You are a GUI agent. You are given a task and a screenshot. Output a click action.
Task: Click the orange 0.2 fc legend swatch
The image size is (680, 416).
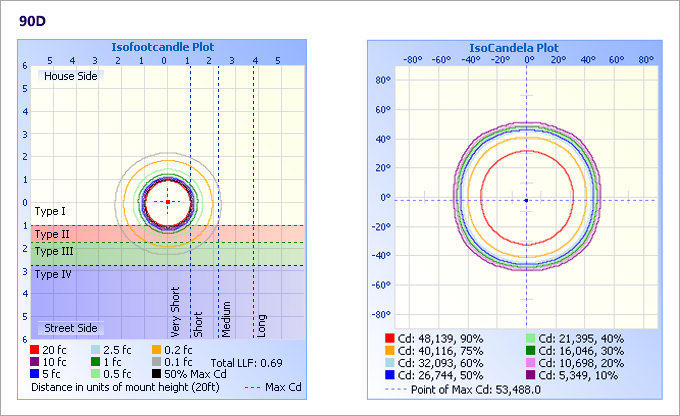pyautogui.click(x=157, y=349)
